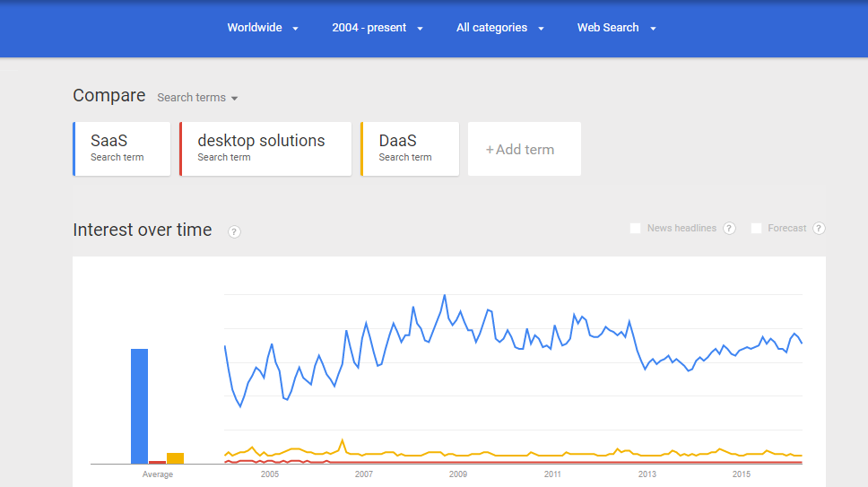Select the desktop solutions search term card

coord(265,149)
